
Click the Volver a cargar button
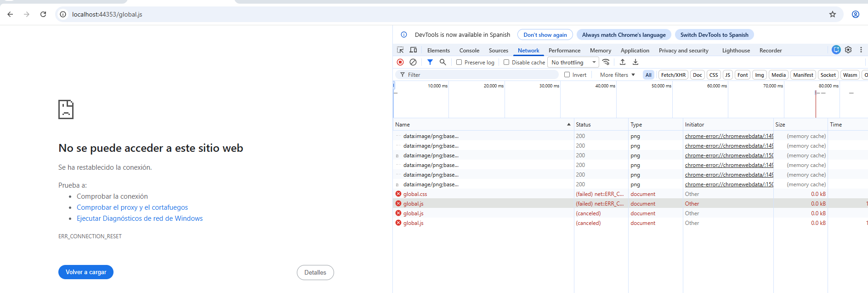pos(86,272)
